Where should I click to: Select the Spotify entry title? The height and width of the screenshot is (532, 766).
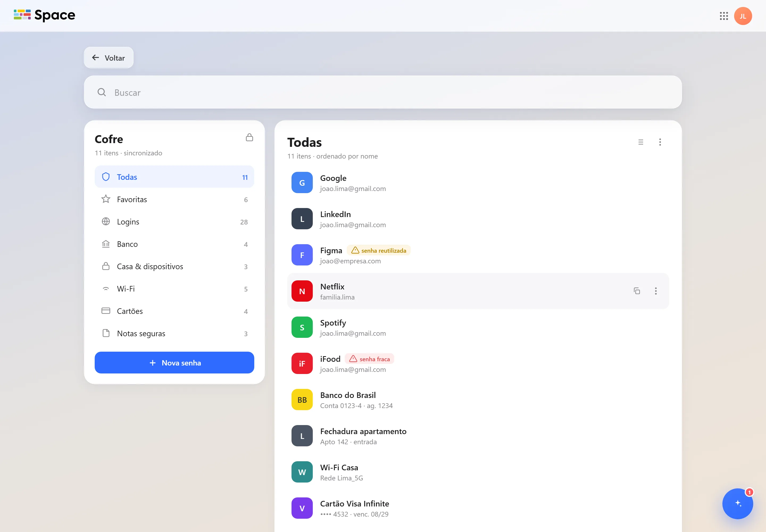click(x=333, y=323)
